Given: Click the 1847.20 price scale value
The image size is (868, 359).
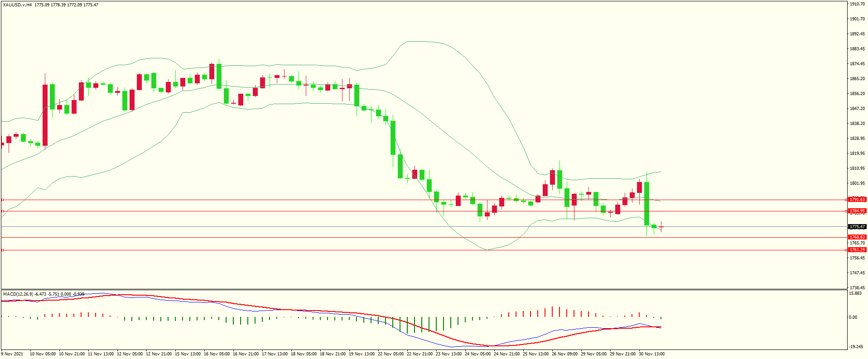Looking at the screenshot, I should click(x=858, y=109).
